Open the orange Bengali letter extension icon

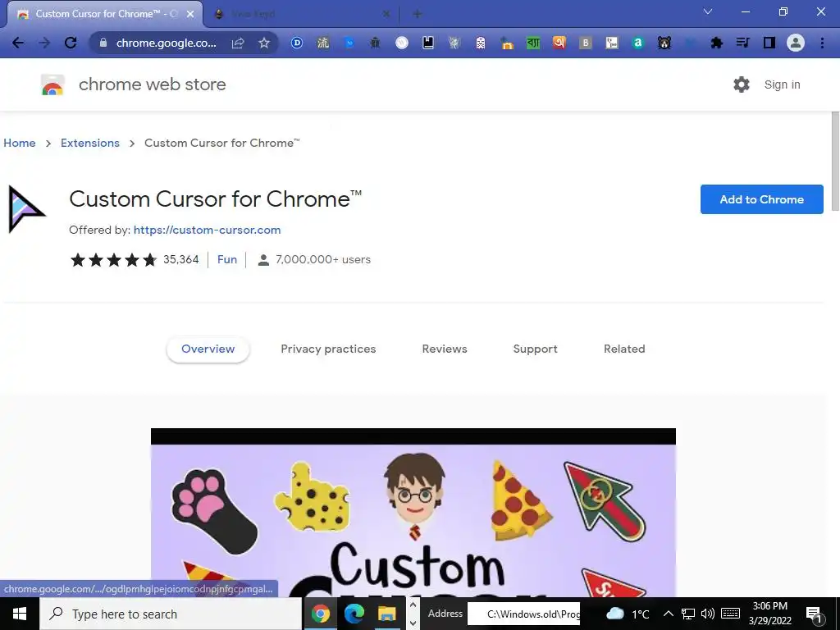pos(559,43)
